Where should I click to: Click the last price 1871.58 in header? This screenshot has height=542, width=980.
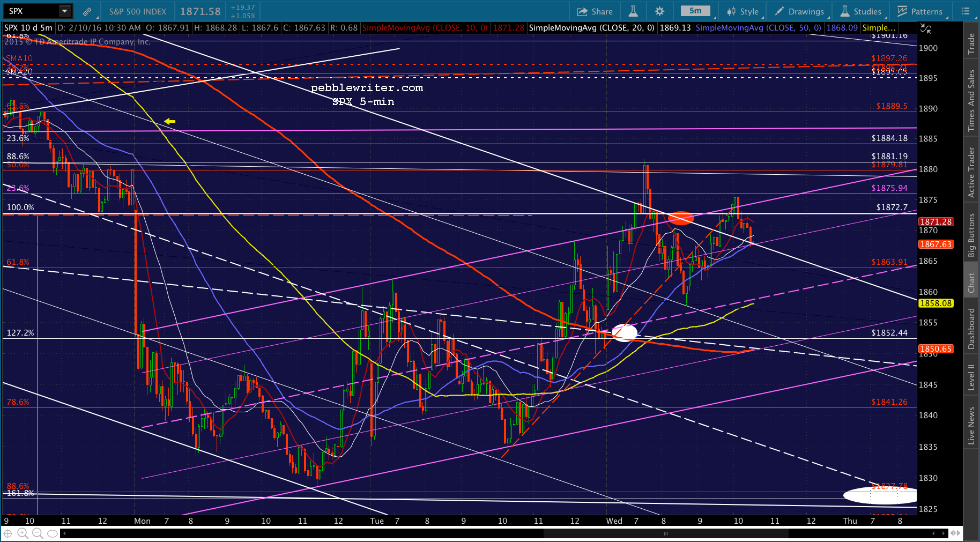(x=201, y=11)
